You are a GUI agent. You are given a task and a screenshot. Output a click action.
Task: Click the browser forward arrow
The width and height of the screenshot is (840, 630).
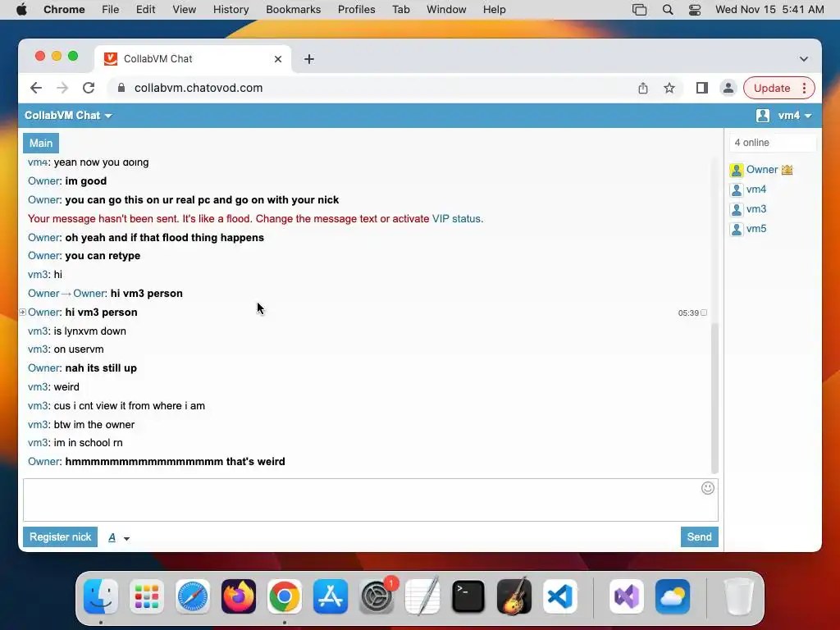pos(62,88)
